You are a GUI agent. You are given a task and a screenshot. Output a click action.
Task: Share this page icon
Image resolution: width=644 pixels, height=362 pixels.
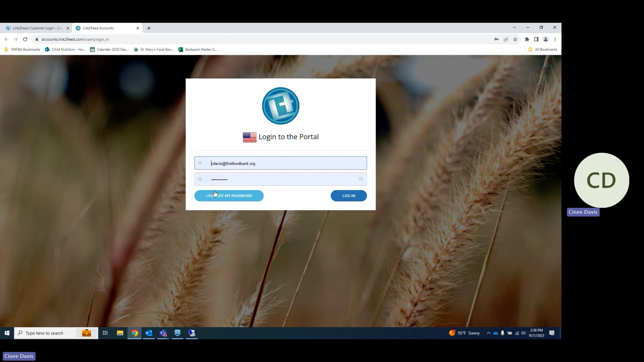pyautogui.click(x=506, y=39)
